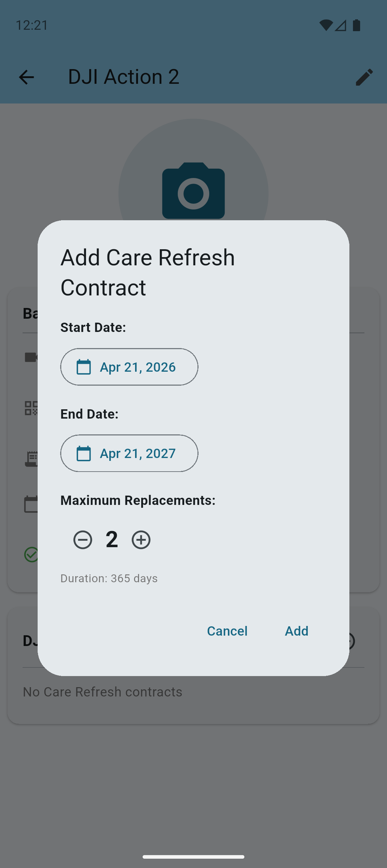Click the calendar icon beside Apr 21, 2026
Viewport: 387px width, 868px height.
[x=84, y=367]
